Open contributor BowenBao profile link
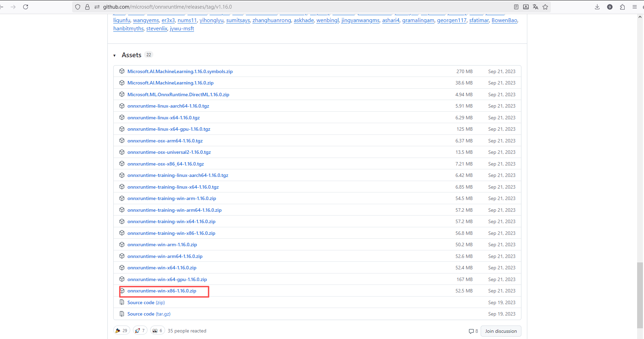 point(504,20)
